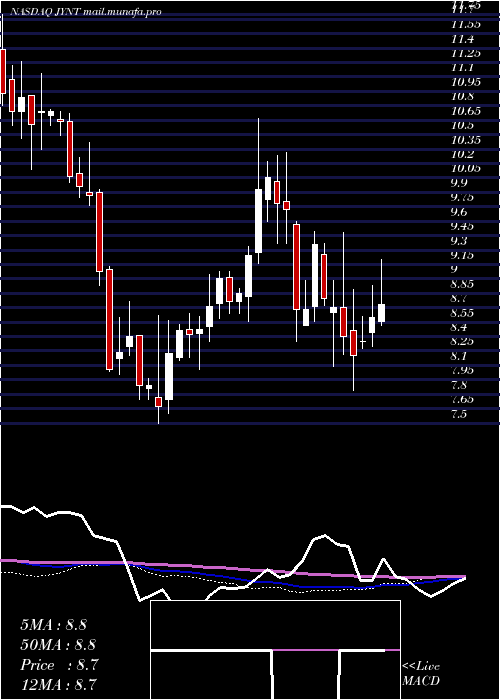The height and width of the screenshot is (700, 500).
Task: Click the 8.4 price axis label
Action: pyautogui.click(x=460, y=327)
